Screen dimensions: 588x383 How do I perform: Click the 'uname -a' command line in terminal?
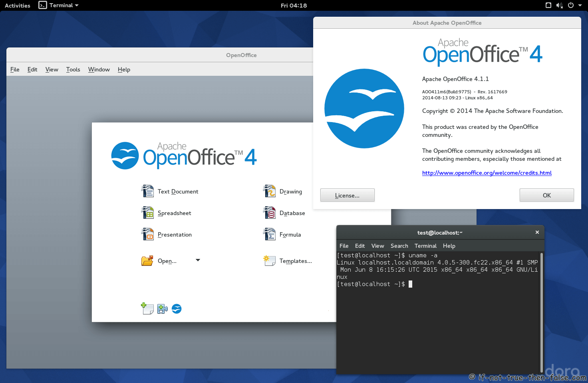tap(387, 255)
